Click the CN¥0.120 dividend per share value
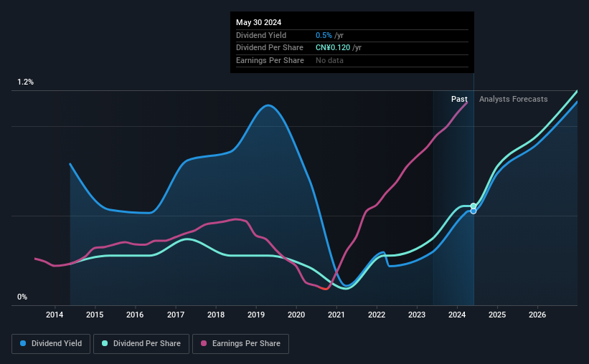This screenshot has width=589, height=364. point(333,48)
